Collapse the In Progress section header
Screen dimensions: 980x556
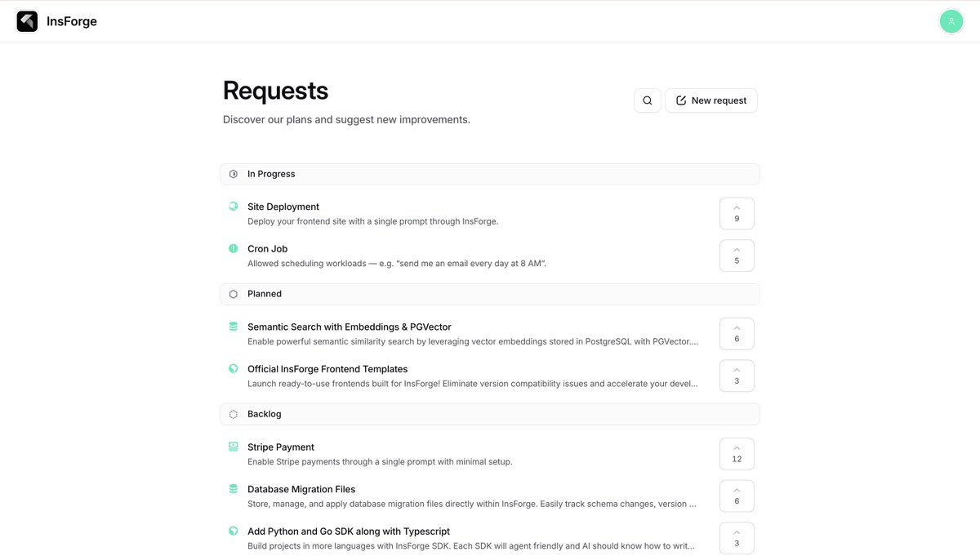click(490, 174)
